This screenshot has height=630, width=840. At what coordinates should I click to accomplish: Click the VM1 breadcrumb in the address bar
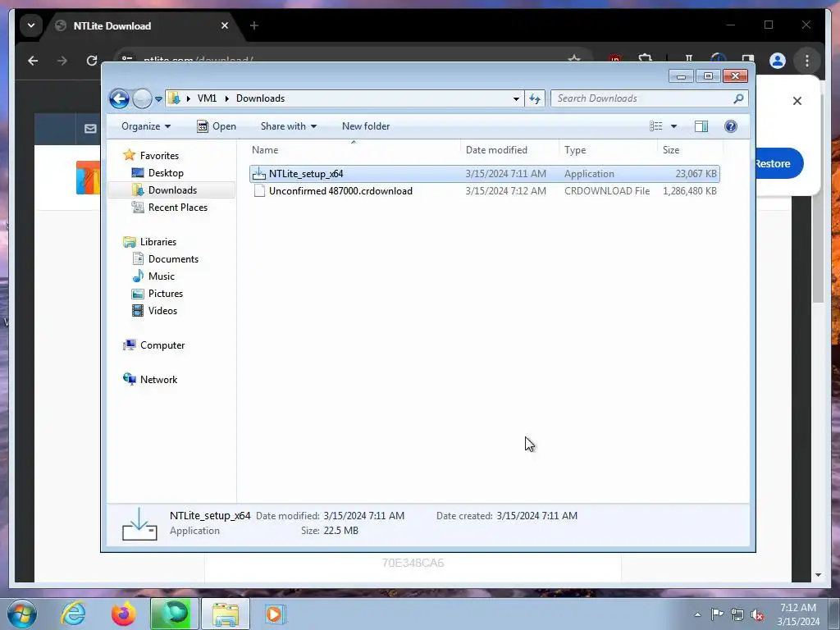(207, 98)
